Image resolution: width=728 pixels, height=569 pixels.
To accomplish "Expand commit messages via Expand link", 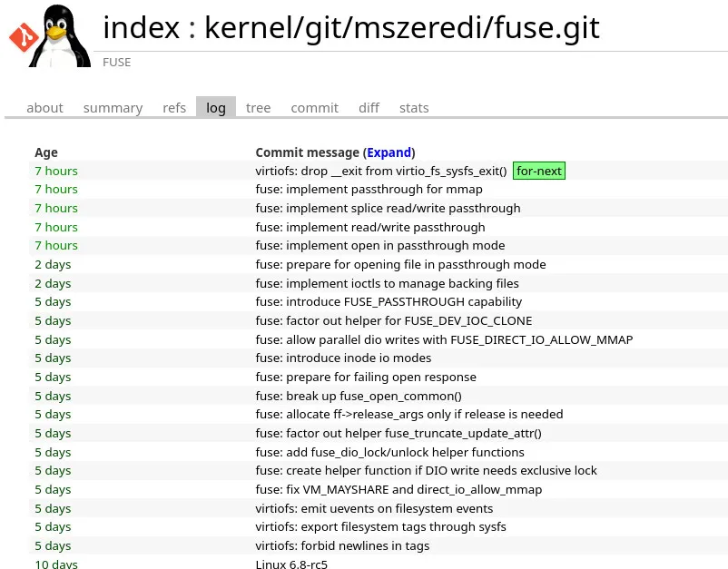I will click(389, 152).
